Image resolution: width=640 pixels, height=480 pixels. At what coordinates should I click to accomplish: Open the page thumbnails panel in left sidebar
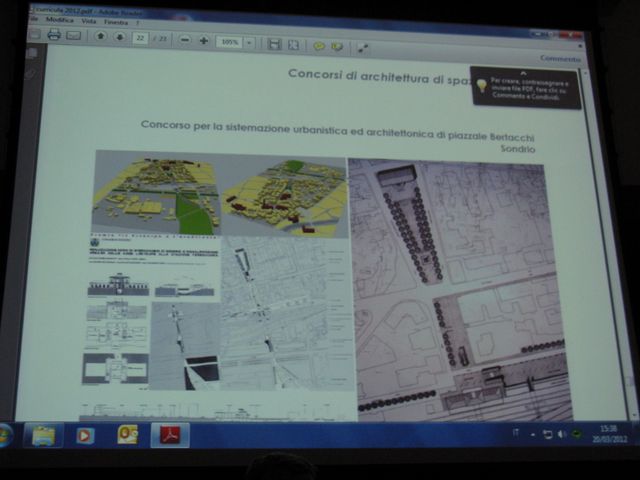(32, 53)
